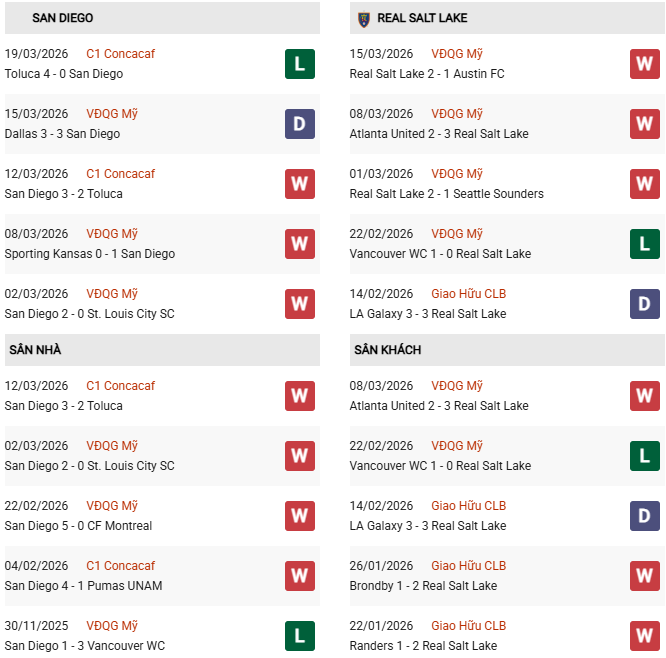Open the VĐQG Mỹ link dated 30/11/2025
Image resolution: width=666 pixels, height=658 pixels.
click(x=112, y=626)
